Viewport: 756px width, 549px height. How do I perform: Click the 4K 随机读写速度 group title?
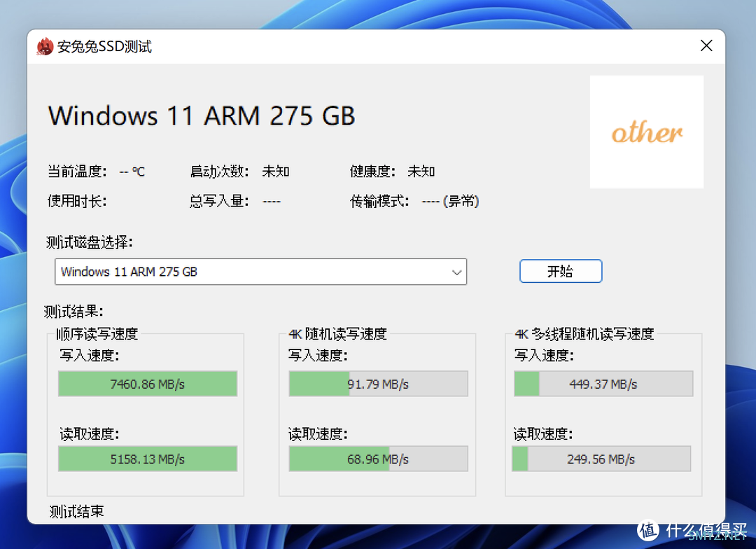coord(338,334)
